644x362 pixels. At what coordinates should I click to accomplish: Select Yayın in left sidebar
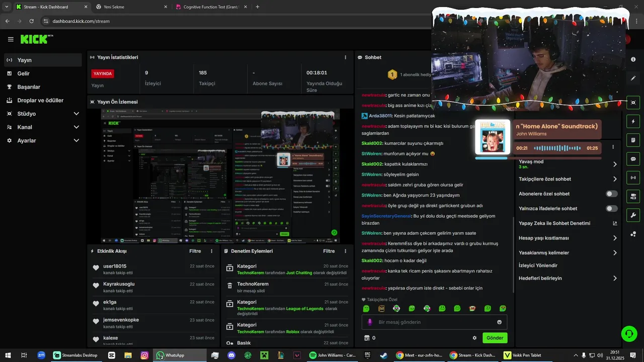click(x=43, y=60)
